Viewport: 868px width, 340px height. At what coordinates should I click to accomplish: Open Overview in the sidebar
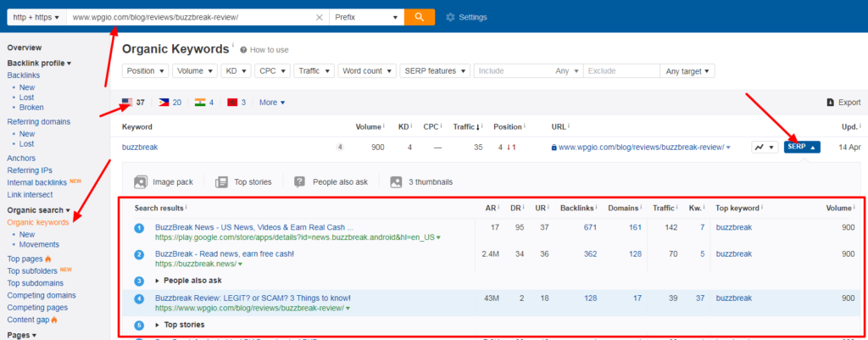tap(25, 47)
